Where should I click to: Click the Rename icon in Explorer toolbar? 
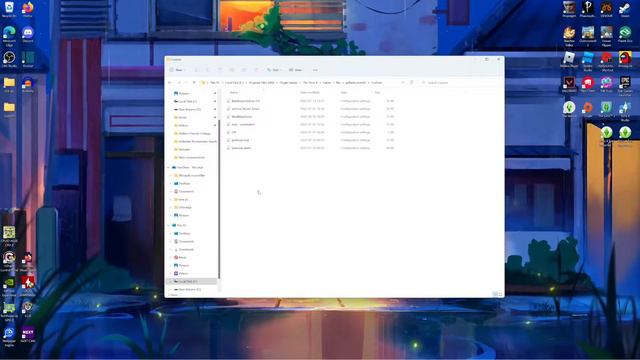[x=232, y=70]
